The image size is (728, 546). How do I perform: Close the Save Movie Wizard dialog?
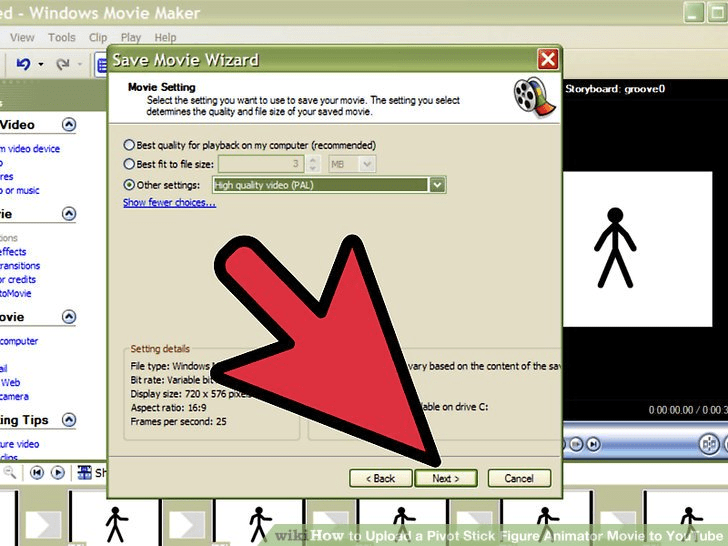[x=548, y=59]
